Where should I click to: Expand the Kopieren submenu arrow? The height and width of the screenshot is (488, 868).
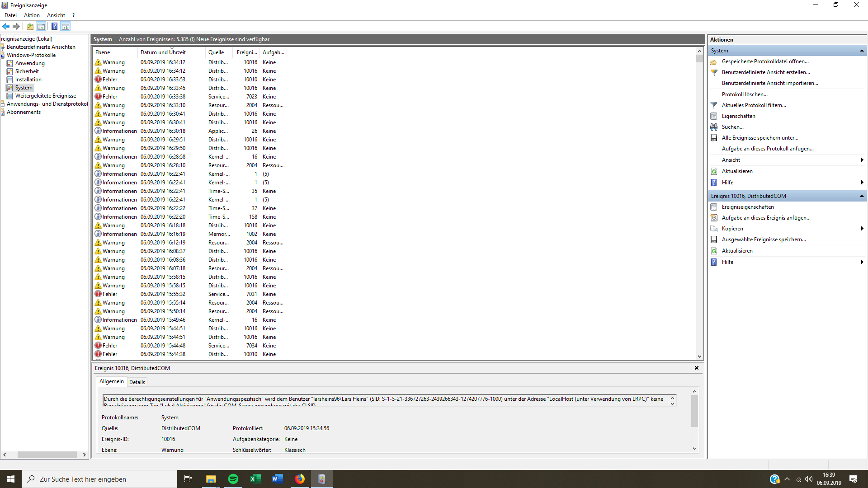point(862,229)
